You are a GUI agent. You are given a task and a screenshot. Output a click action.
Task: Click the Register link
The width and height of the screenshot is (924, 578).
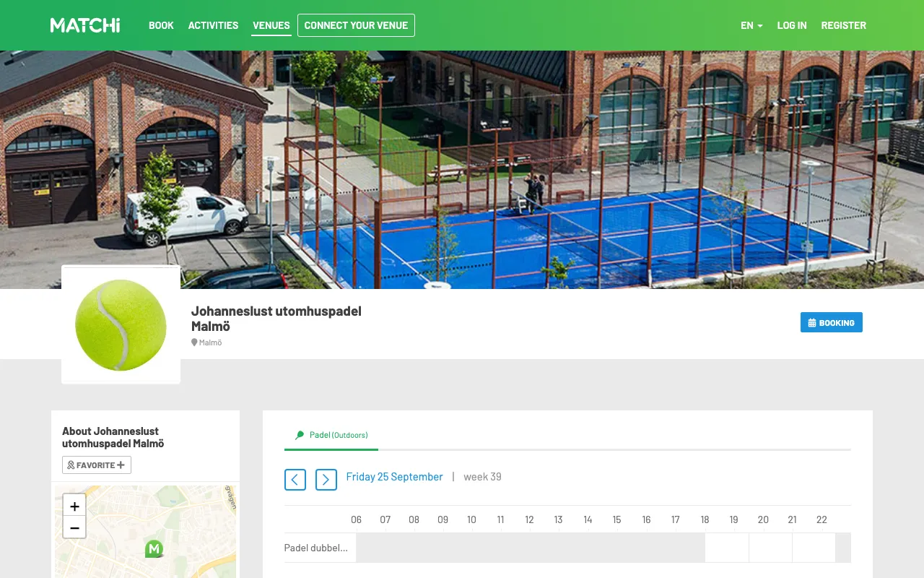pyautogui.click(x=843, y=25)
